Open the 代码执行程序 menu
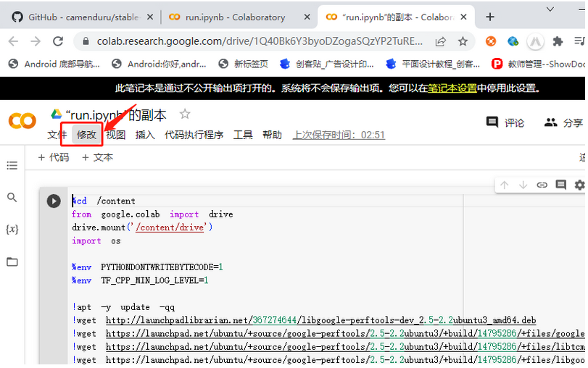Image resolution: width=588 pixels, height=368 pixels. click(x=194, y=135)
